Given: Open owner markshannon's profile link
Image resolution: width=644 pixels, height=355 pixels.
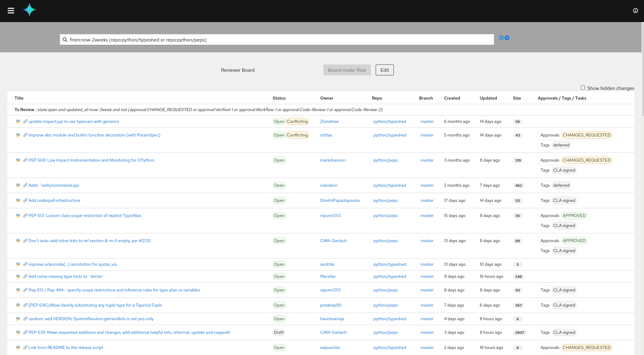Looking at the screenshot, I should pyautogui.click(x=333, y=160).
